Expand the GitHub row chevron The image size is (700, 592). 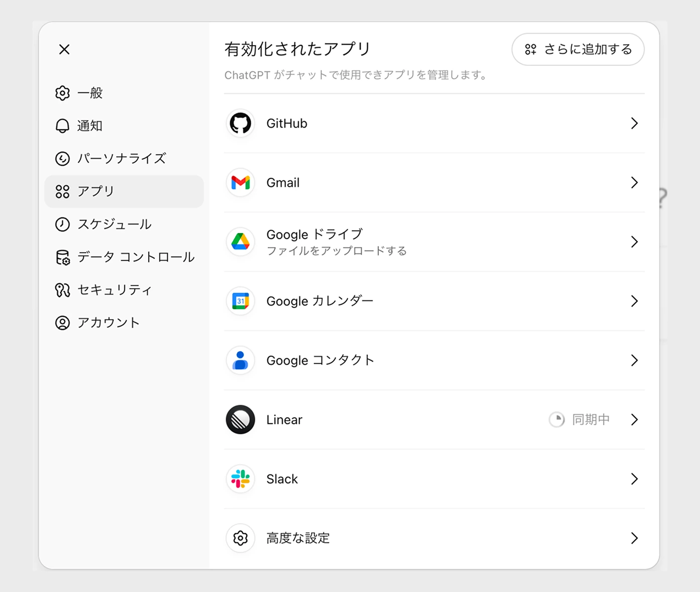tap(634, 124)
